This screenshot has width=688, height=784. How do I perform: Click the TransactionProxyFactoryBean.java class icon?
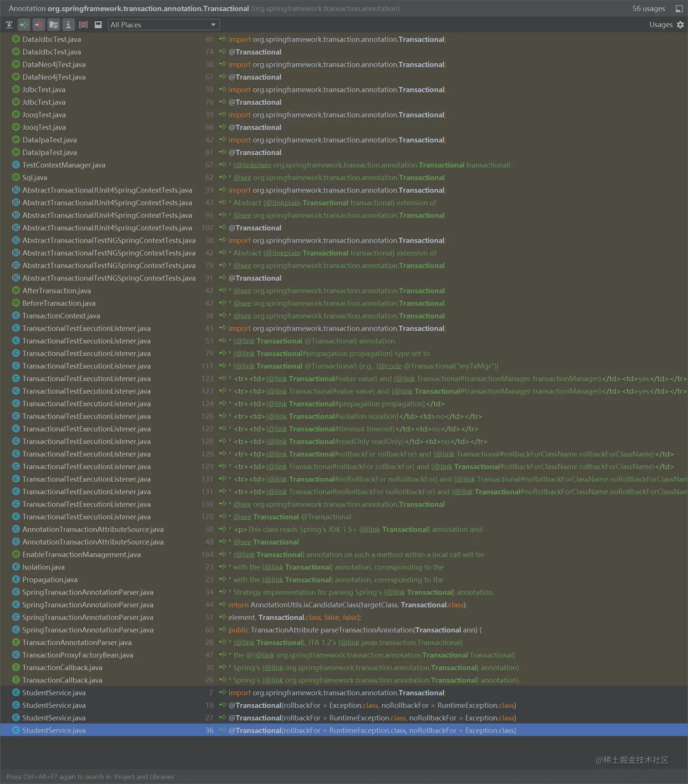click(x=16, y=655)
